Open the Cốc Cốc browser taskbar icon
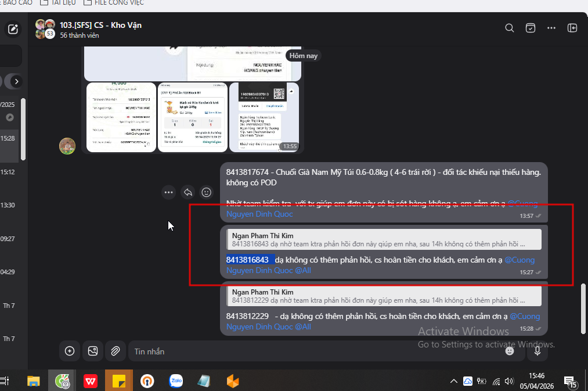This screenshot has height=391, width=588. [62, 381]
